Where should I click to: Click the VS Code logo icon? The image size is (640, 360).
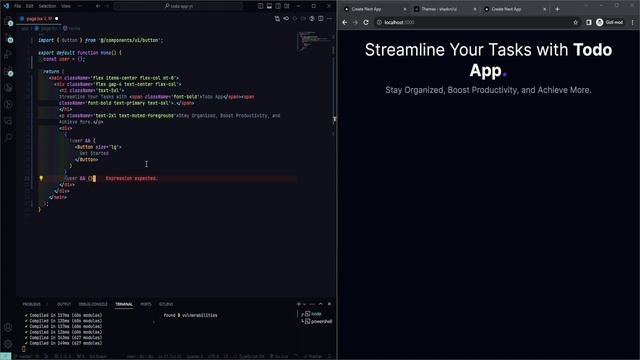click(x=6, y=6)
